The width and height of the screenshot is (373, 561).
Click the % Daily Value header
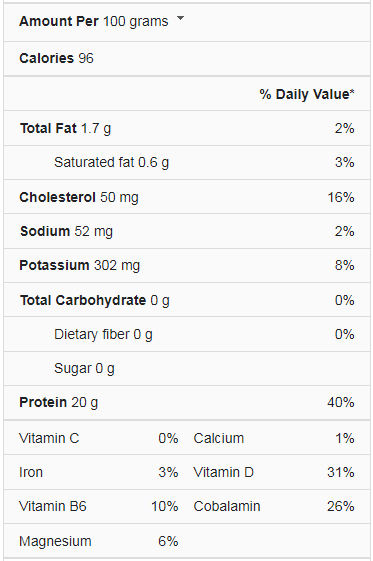click(x=307, y=94)
